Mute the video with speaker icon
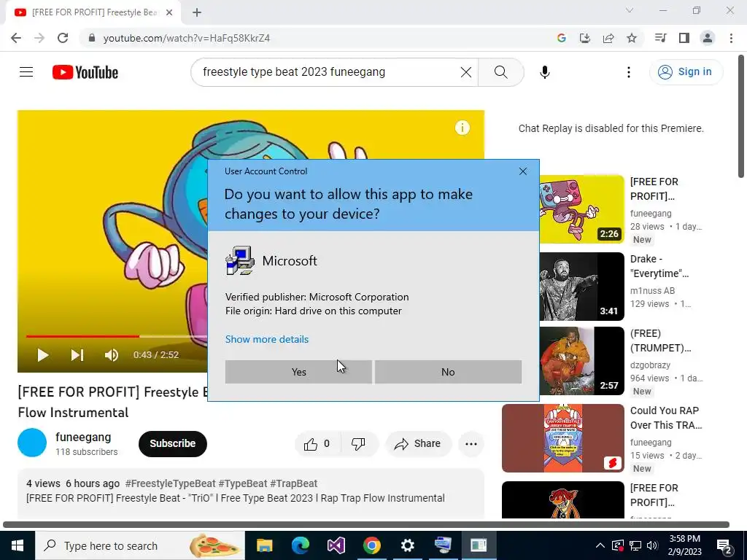The image size is (747, 560). click(112, 355)
